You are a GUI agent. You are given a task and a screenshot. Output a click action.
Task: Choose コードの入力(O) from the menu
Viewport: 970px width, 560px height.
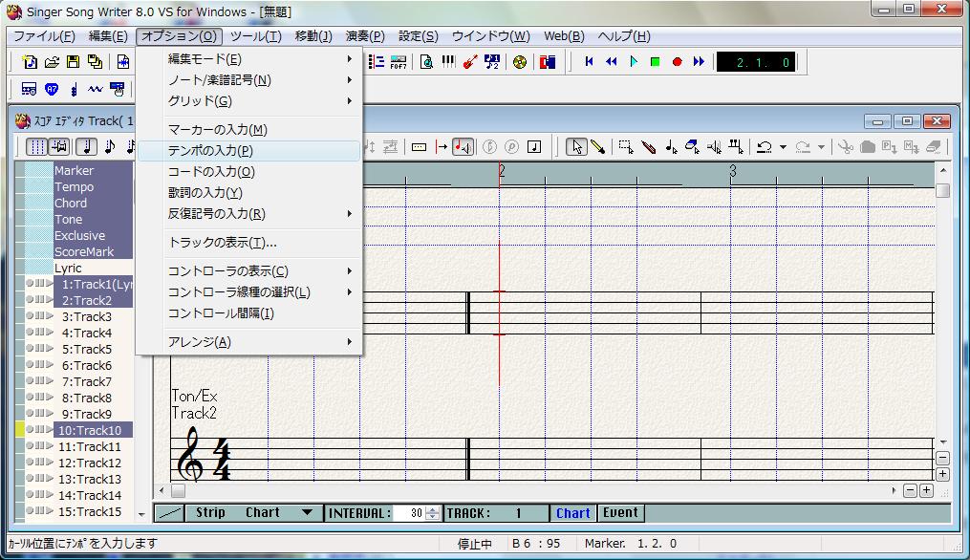click(250, 171)
